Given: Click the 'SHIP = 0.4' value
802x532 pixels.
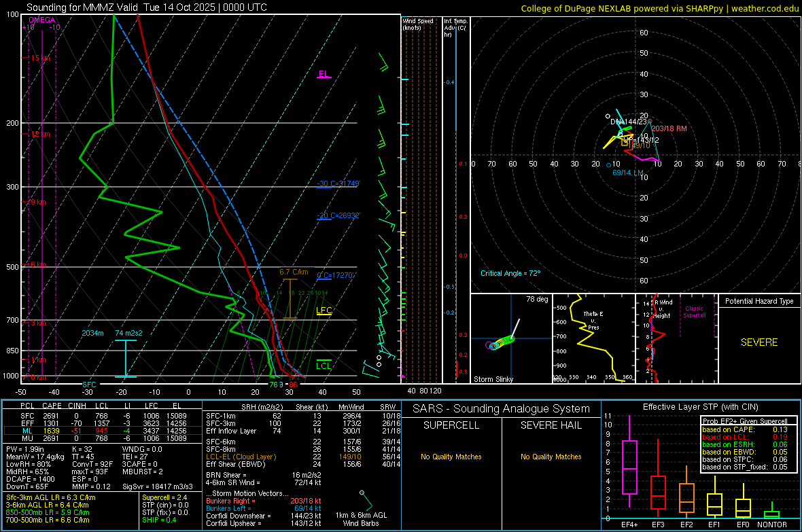Looking at the screenshot, I should point(159,520).
